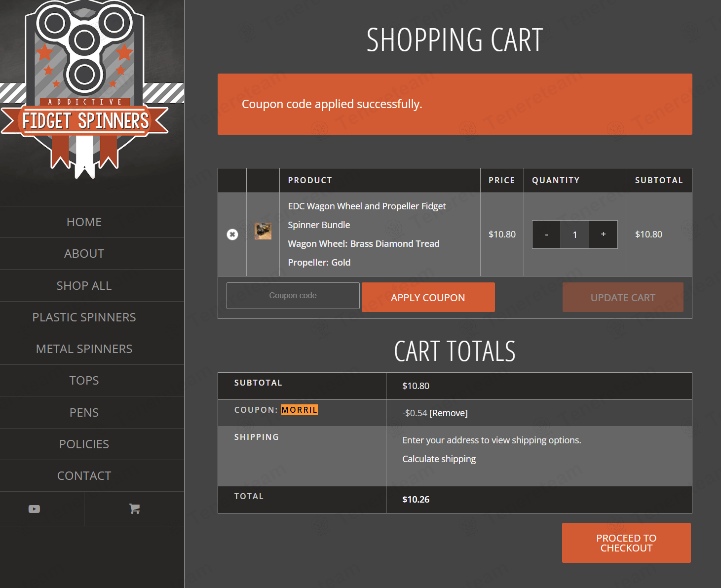Click the quantity value field
Screen dimensions: 721x588
pyautogui.click(x=575, y=235)
